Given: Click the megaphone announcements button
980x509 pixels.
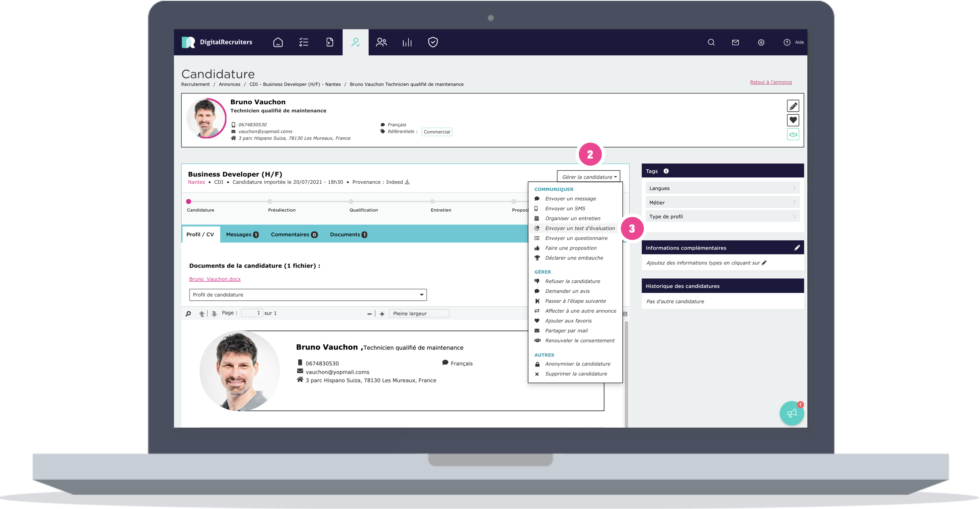Looking at the screenshot, I should 791,413.
